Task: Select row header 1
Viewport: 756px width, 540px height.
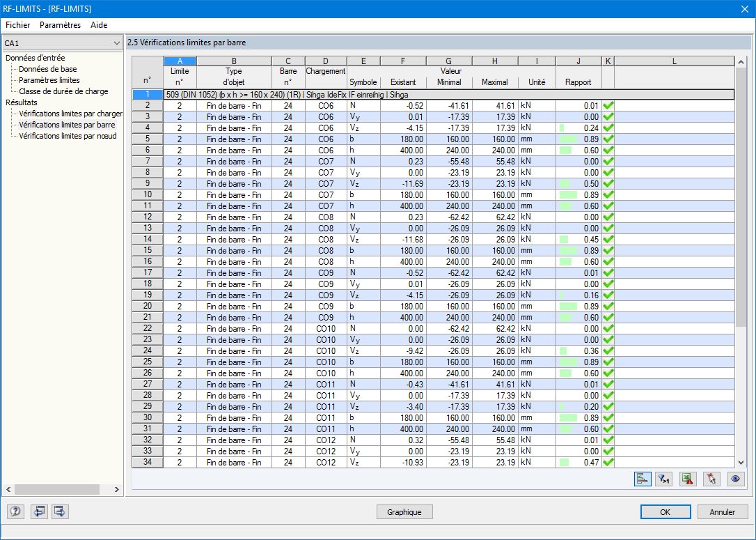Action: point(148,95)
